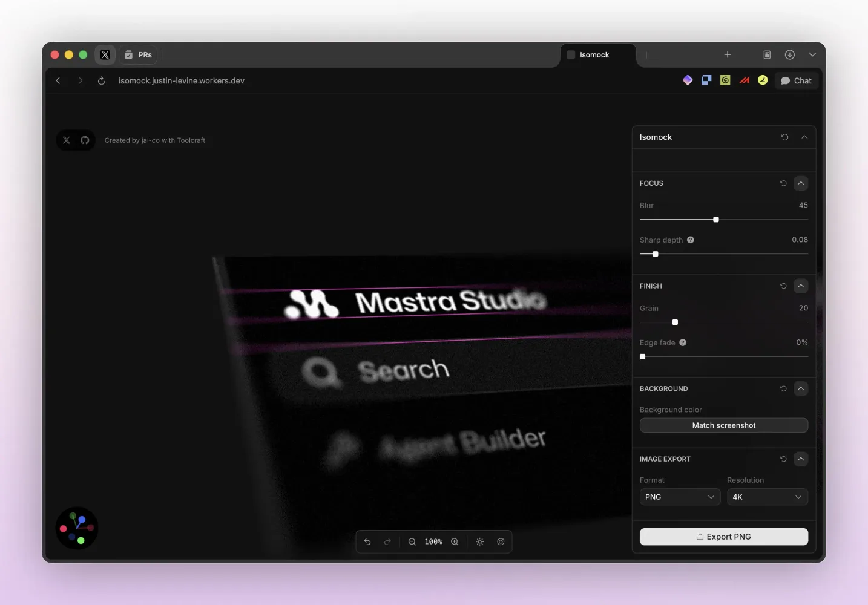Click the redo arrow in the bottom toolbar
The height and width of the screenshot is (605, 868).
(x=387, y=541)
